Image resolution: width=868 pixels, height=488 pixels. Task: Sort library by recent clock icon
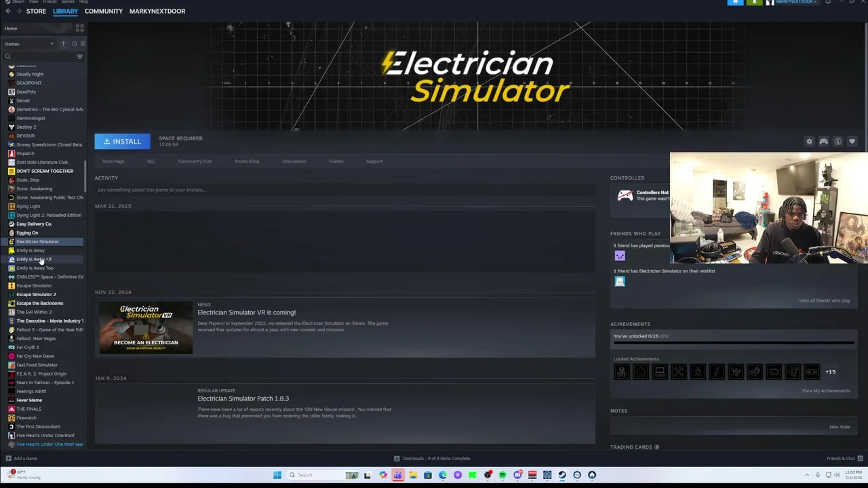click(x=74, y=43)
